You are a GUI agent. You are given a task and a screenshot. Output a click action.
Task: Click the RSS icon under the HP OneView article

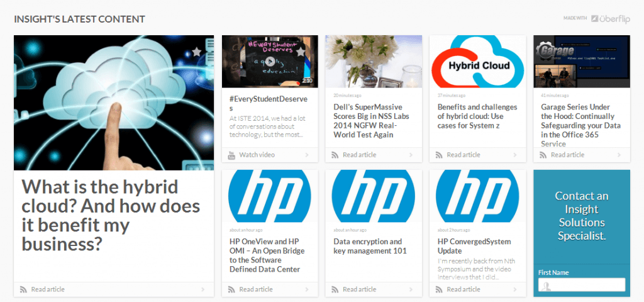pos(231,289)
